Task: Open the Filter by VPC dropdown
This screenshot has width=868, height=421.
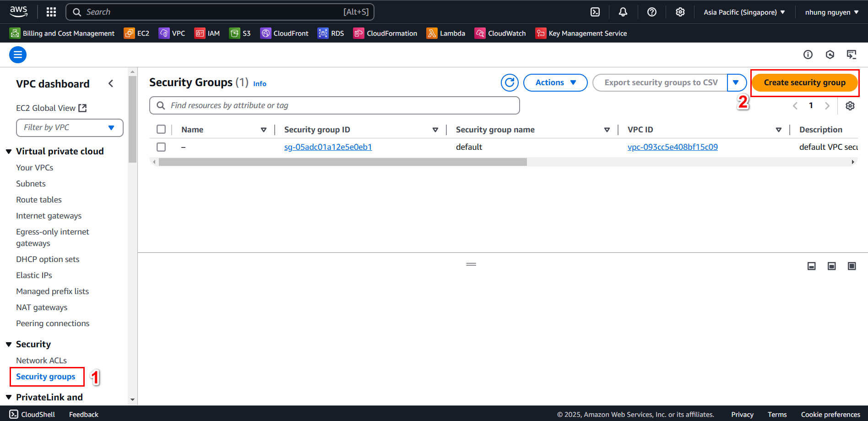Action: [x=70, y=128]
